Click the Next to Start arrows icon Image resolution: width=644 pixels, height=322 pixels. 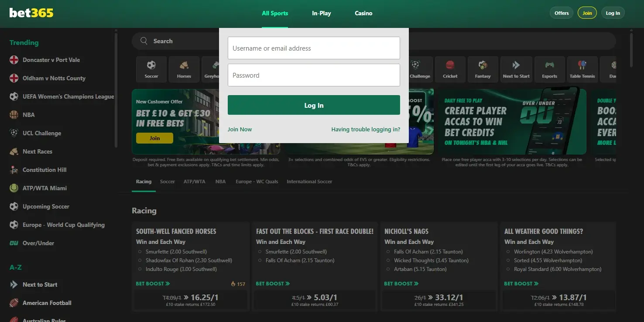[x=516, y=69]
